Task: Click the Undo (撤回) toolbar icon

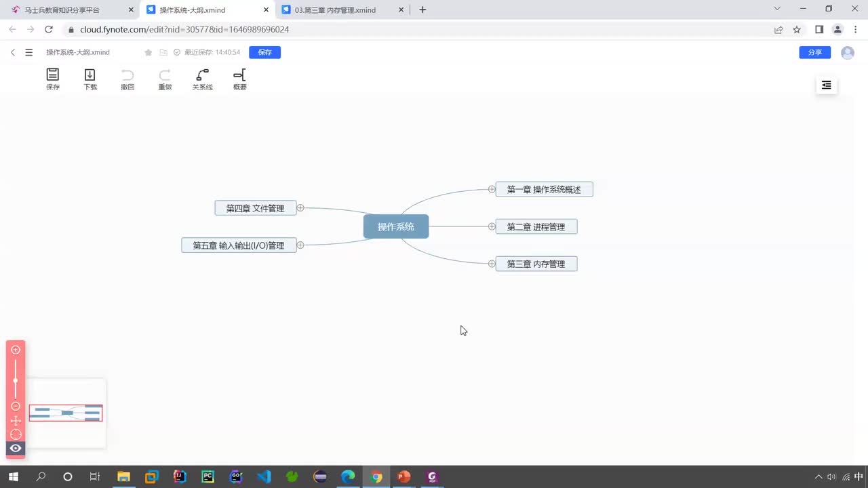Action: [x=127, y=79]
